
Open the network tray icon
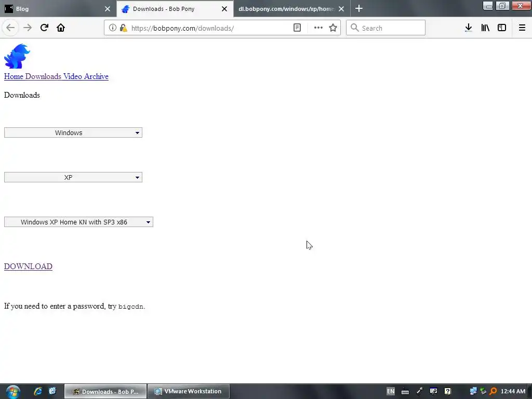click(x=473, y=391)
